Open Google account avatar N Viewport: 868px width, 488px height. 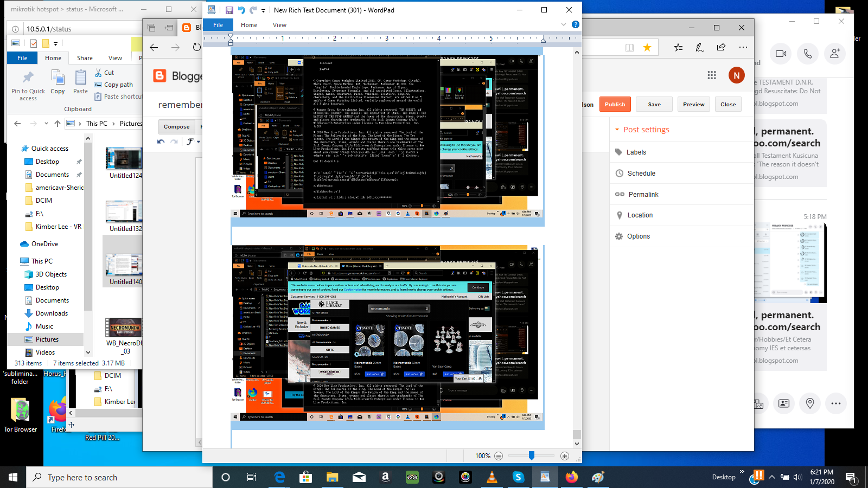(736, 75)
